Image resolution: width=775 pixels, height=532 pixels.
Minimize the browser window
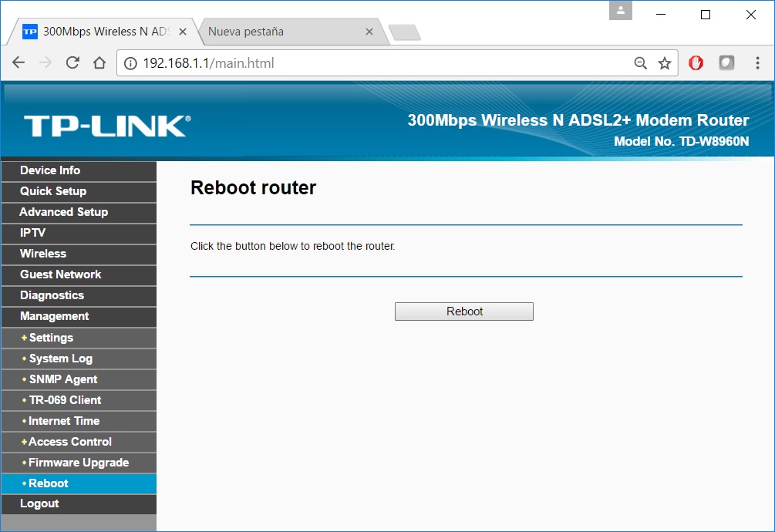coord(661,15)
